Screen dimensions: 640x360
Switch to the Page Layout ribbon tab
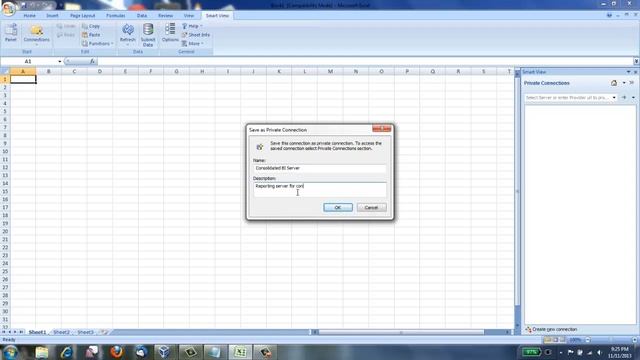click(82, 16)
